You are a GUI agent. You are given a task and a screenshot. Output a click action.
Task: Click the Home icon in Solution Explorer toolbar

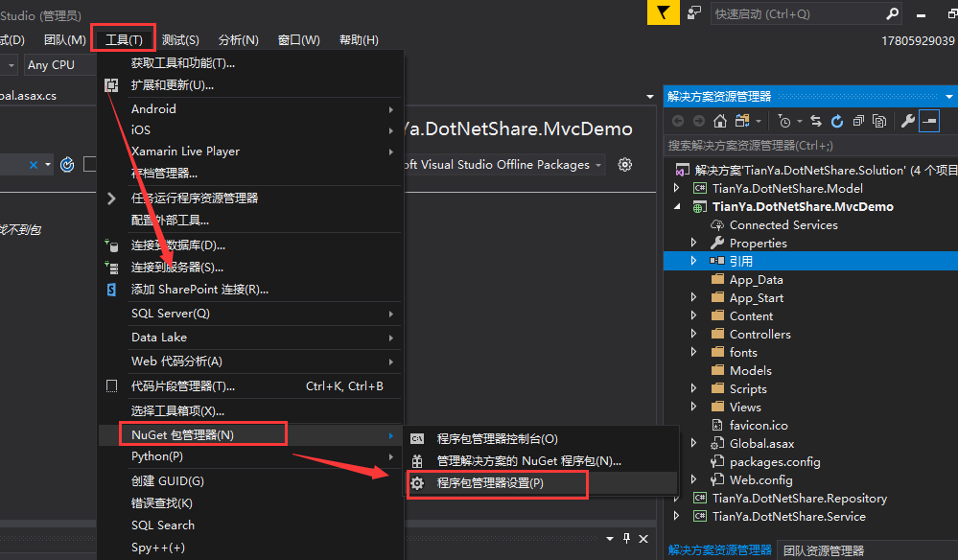pos(720,121)
